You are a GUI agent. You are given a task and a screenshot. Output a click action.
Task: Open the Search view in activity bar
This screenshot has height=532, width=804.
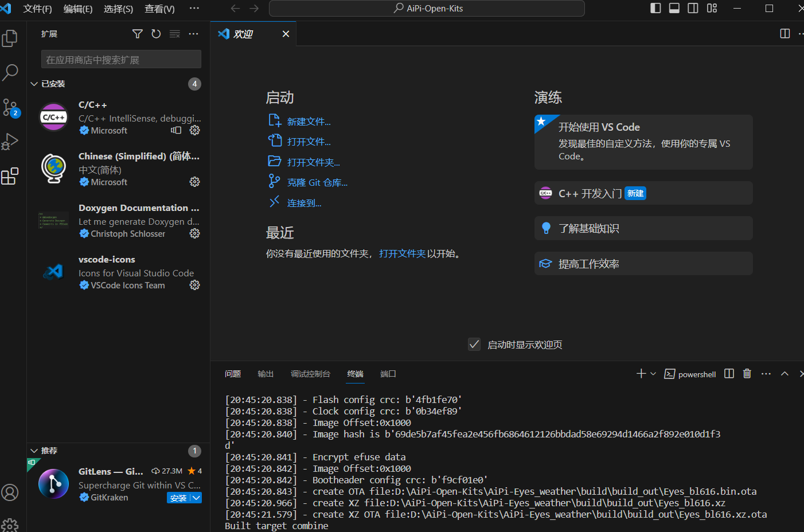coord(10,72)
